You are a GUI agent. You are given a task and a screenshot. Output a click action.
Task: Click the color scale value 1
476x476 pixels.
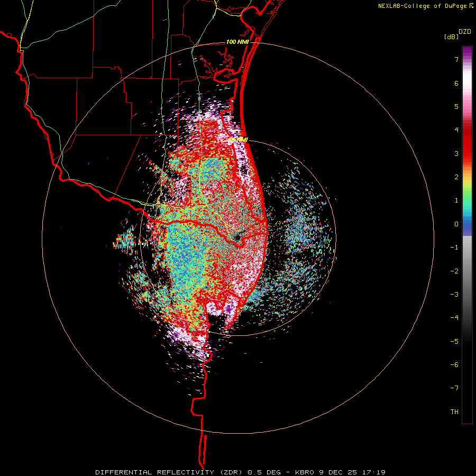tap(456, 200)
